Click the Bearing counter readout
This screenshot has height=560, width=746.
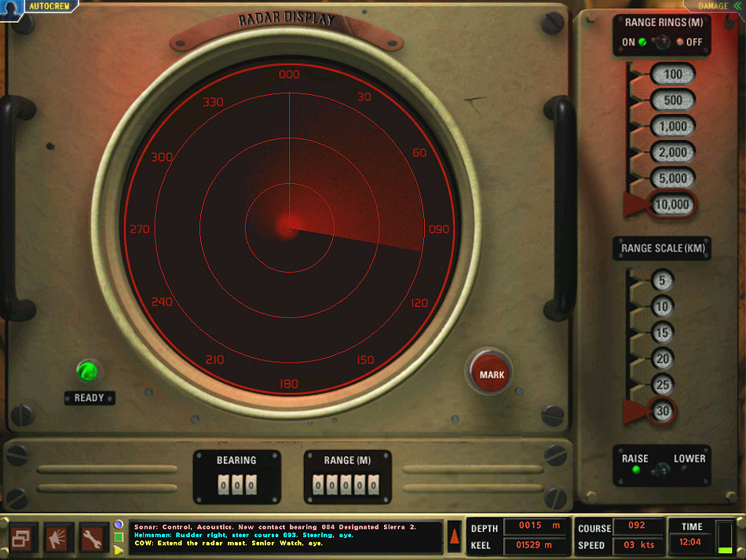(237, 485)
